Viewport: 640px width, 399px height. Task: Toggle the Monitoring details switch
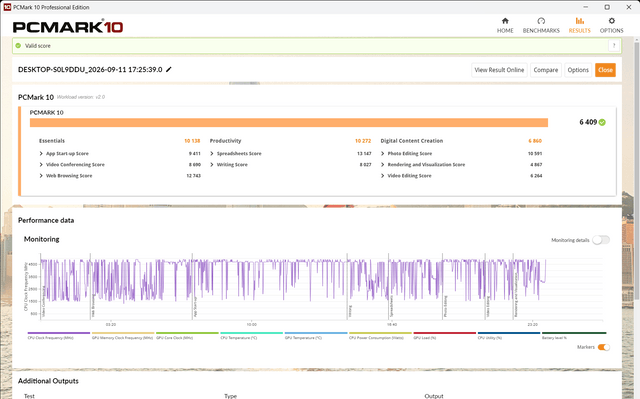click(x=601, y=240)
